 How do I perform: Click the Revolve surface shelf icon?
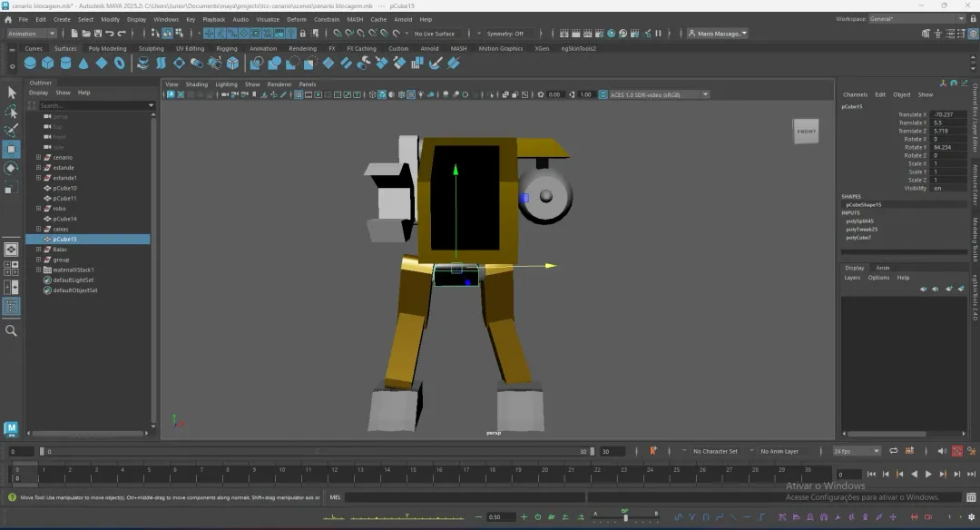click(143, 64)
